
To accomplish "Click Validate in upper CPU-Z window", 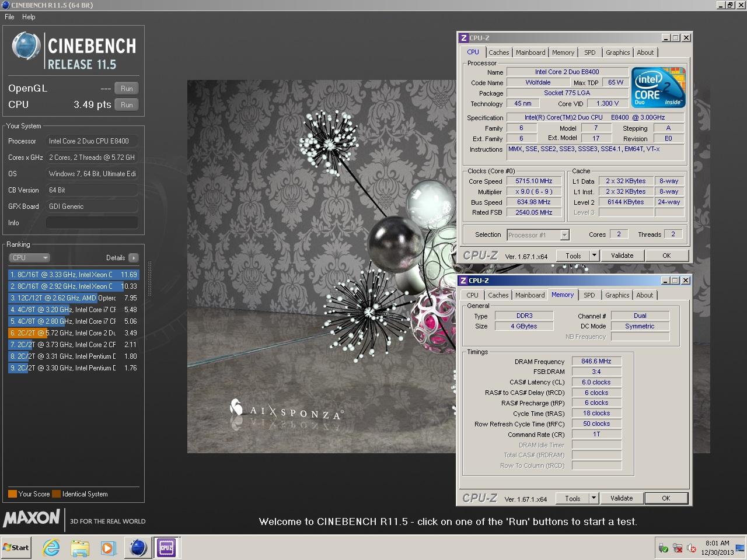I will coord(622,256).
